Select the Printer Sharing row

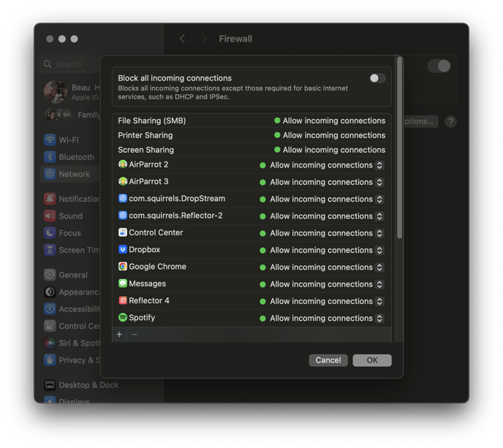[x=251, y=135]
